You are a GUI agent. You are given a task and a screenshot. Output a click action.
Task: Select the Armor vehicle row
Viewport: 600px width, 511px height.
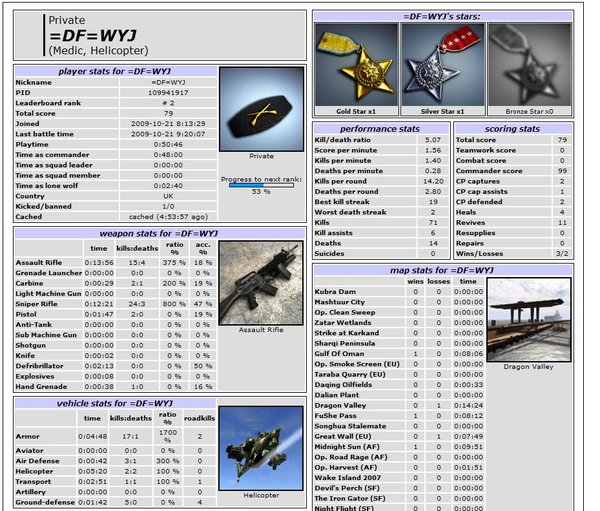(x=116, y=436)
